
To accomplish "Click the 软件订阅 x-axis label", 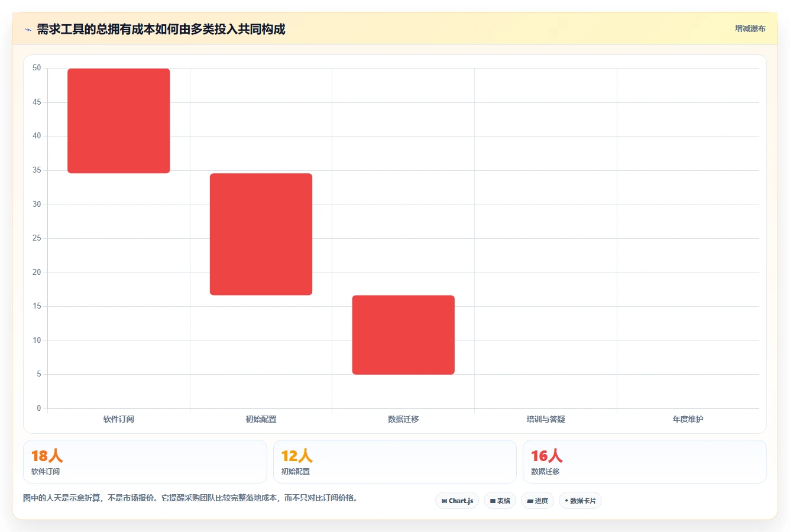I will point(119,419).
